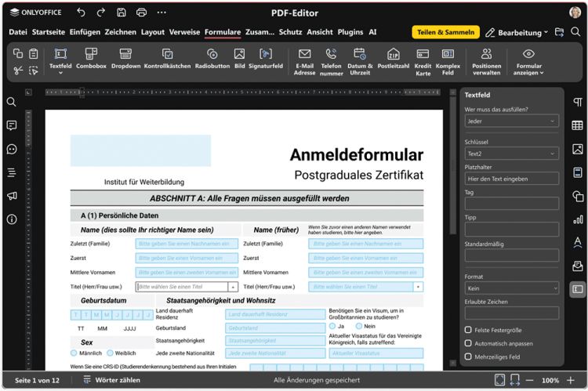588x391 pixels.
Task: Open 'Wer muss das ausfüllen' Jeder dropdown
Action: 511,121
